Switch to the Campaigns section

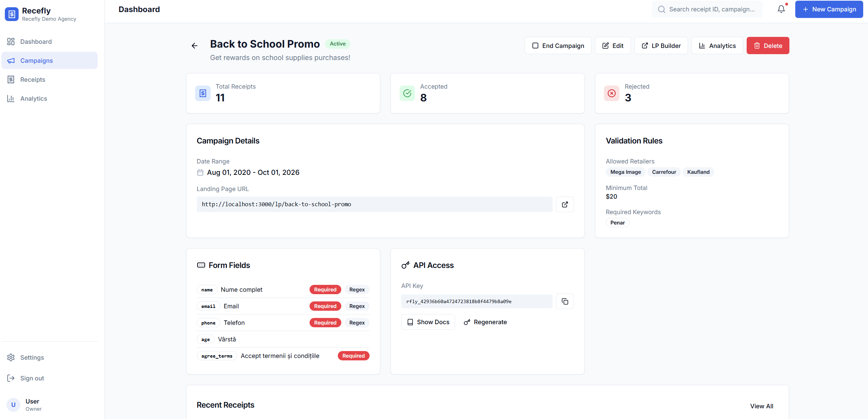(x=36, y=60)
